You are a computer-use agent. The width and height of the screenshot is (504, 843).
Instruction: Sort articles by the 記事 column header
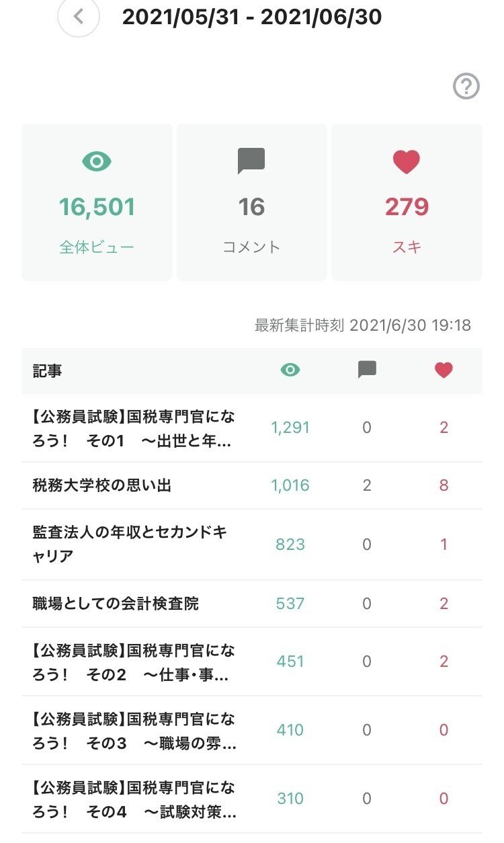click(x=46, y=371)
